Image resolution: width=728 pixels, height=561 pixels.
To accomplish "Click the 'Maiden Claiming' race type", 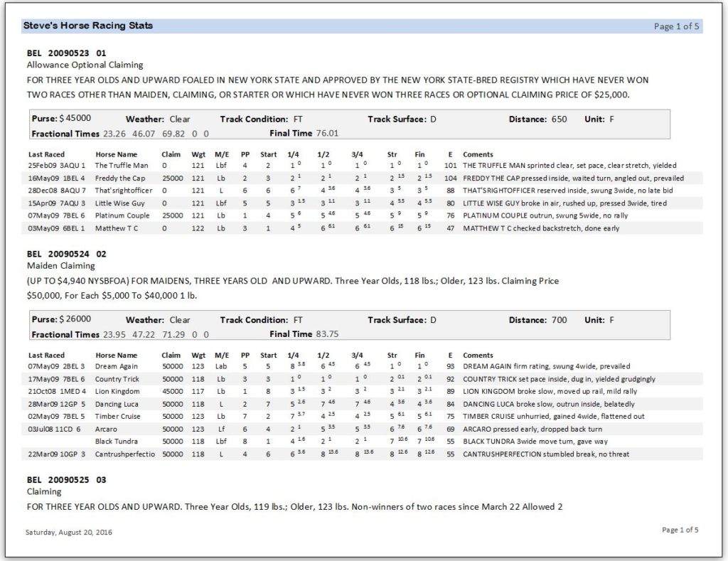I will tap(61, 266).
